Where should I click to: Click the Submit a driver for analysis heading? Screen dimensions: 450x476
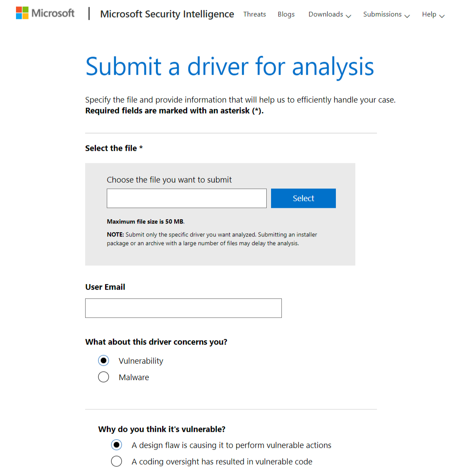point(230,67)
